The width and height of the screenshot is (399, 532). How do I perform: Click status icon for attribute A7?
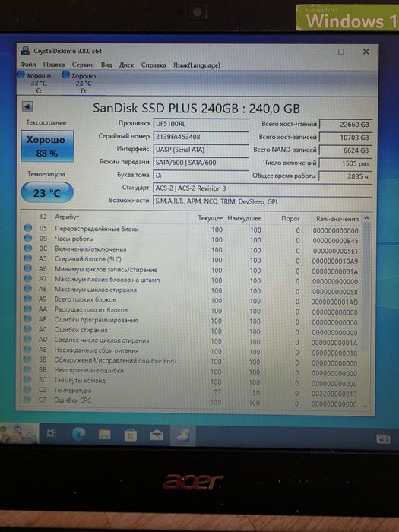pos(28,278)
